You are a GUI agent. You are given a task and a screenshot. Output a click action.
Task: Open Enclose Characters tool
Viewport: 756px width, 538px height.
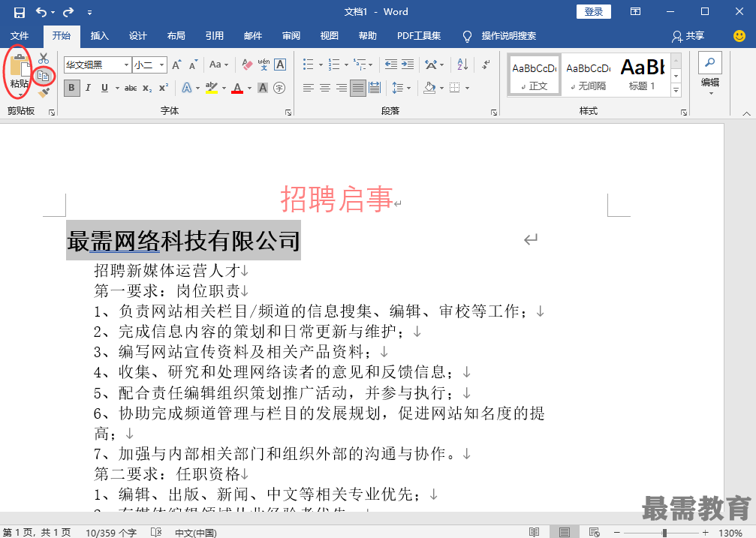279,88
